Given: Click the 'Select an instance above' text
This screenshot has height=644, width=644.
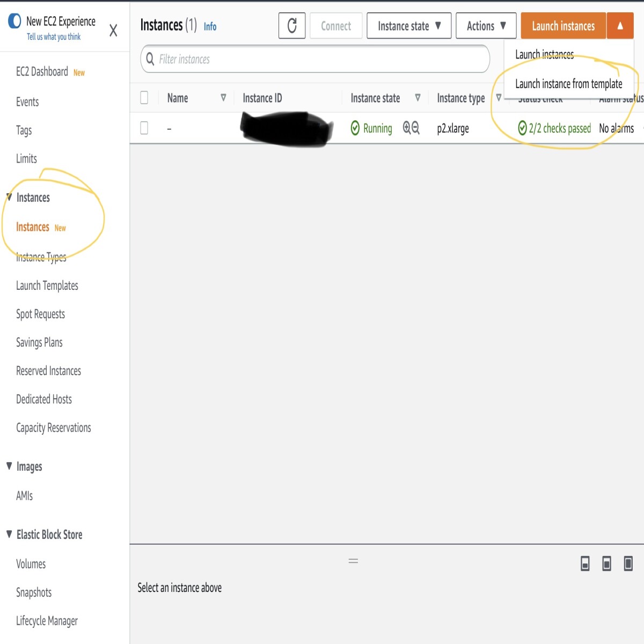Looking at the screenshot, I should pos(179,588).
